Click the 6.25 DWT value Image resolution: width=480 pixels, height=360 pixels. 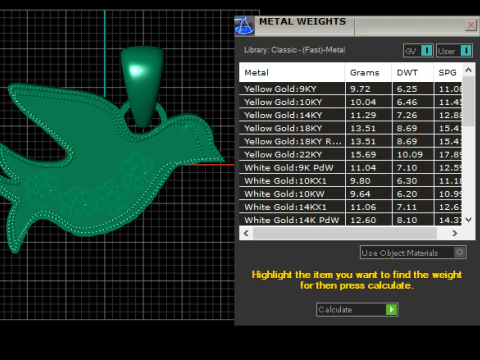(407, 89)
